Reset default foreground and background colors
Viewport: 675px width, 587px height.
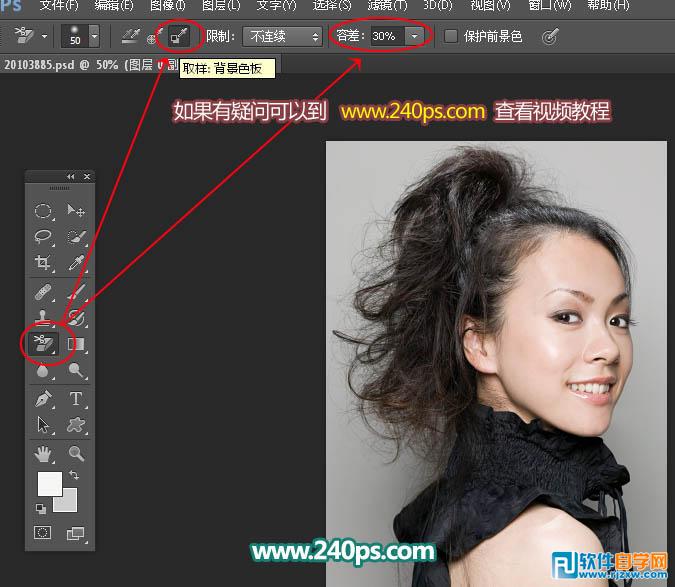pos(40,509)
